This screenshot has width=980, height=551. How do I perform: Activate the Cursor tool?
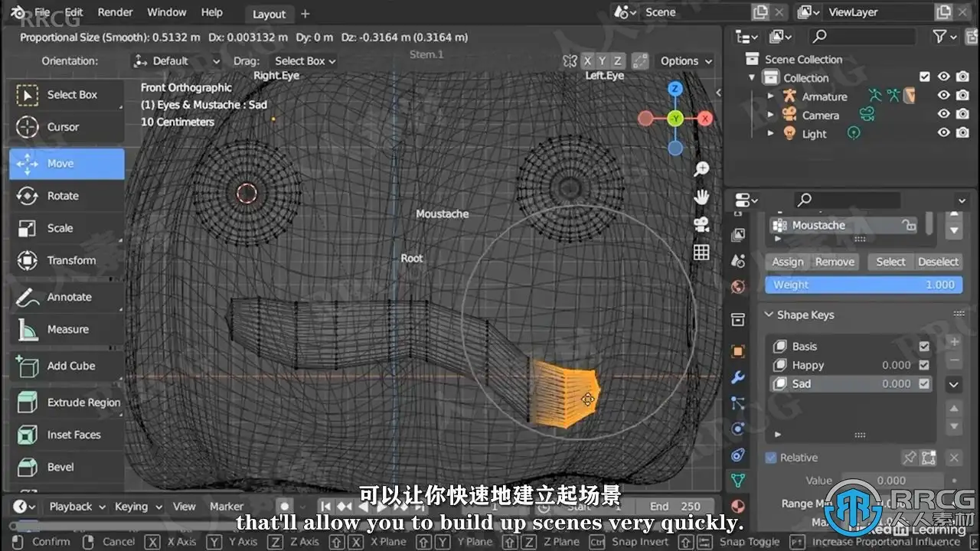point(67,127)
